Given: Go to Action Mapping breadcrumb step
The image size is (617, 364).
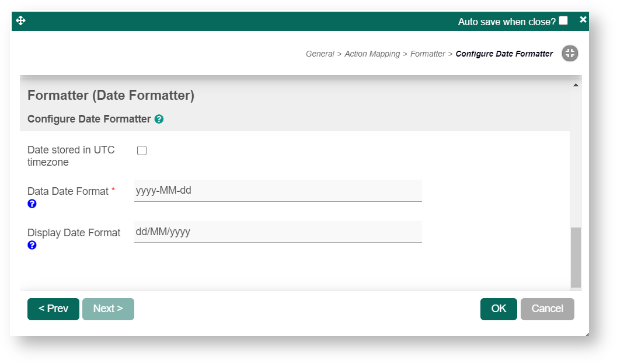Looking at the screenshot, I should point(372,54).
